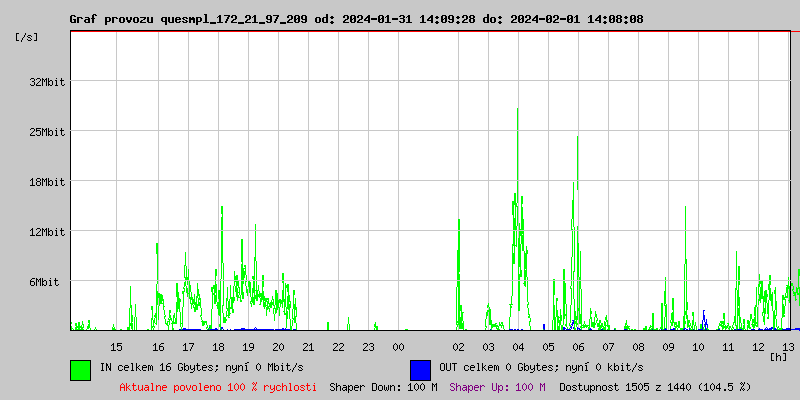This screenshot has width=800, height=400.
Task: Select hour 04 on the time axis
Action: 518,347
